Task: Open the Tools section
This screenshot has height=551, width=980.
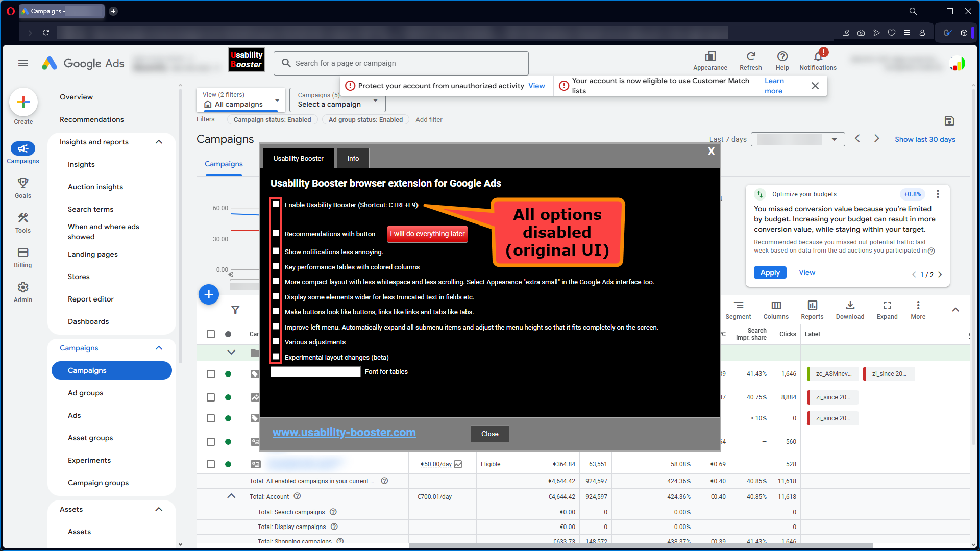Action: (22, 222)
